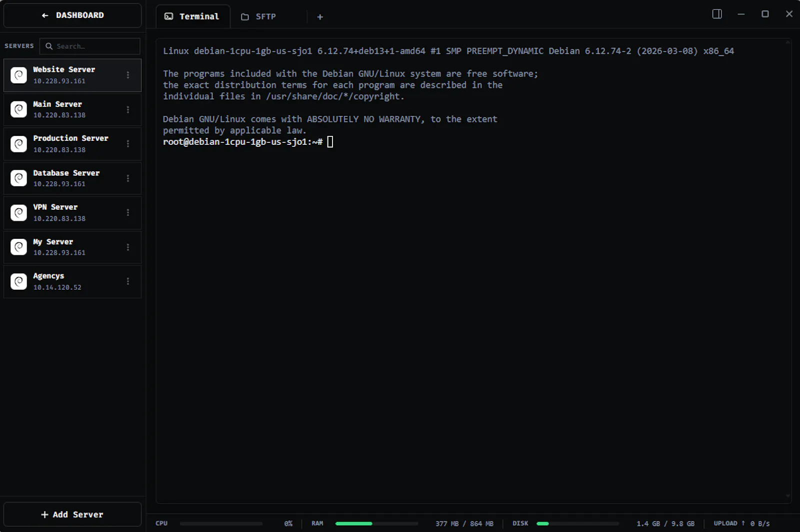
Task: Open options menu for Production Server
Action: (128, 144)
